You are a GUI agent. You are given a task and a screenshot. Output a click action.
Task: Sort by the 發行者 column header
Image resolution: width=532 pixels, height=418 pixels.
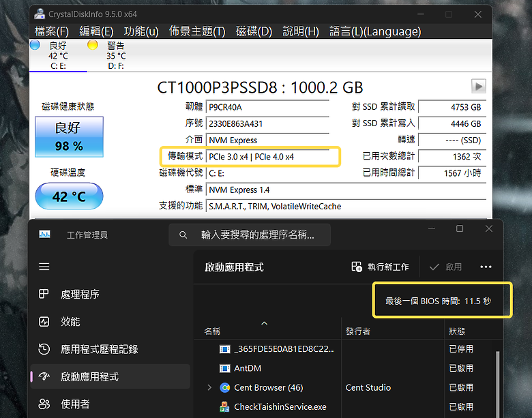[357, 331]
